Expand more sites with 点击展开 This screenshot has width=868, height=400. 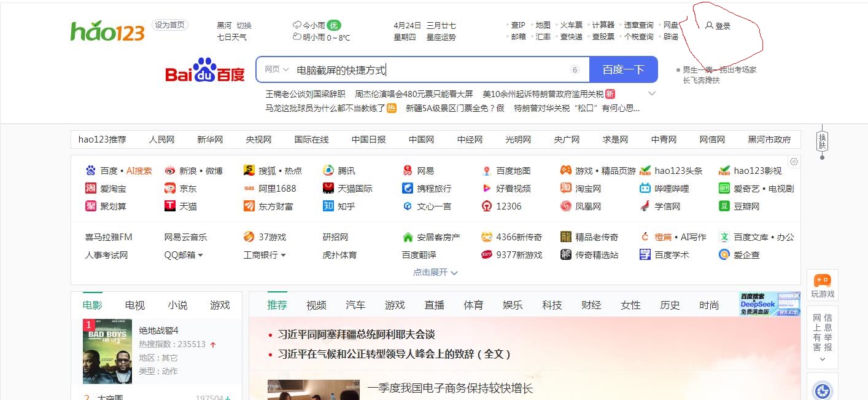pyautogui.click(x=435, y=272)
